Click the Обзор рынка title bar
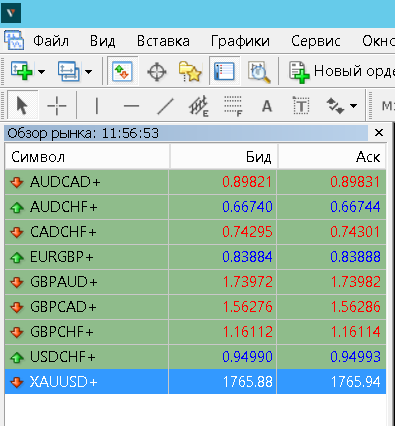This screenshot has height=426, width=395. pyautogui.click(x=186, y=133)
